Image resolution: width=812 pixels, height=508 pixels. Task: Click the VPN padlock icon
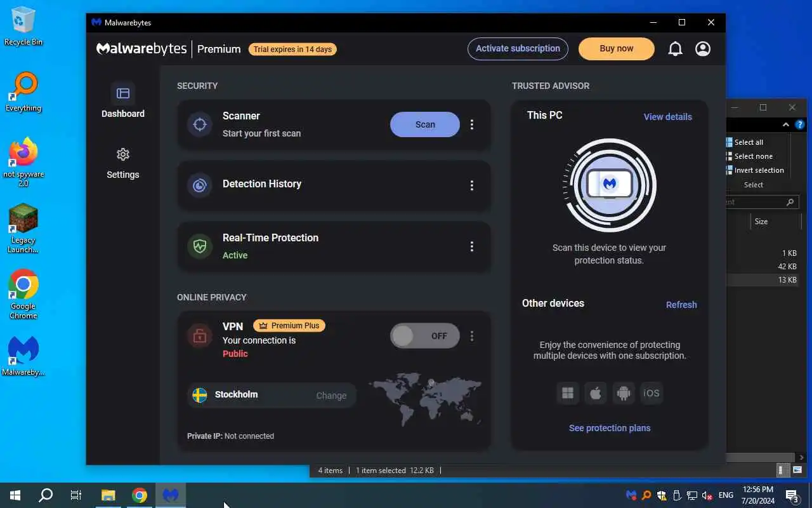[200, 337]
